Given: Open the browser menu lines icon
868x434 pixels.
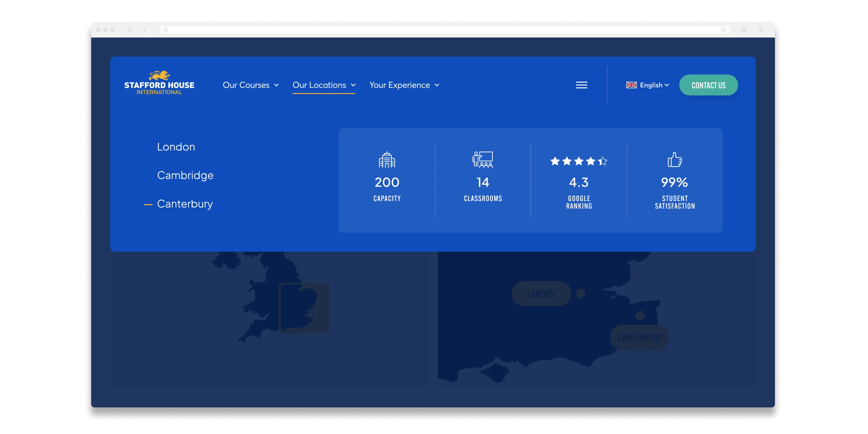Looking at the screenshot, I should (760, 30).
